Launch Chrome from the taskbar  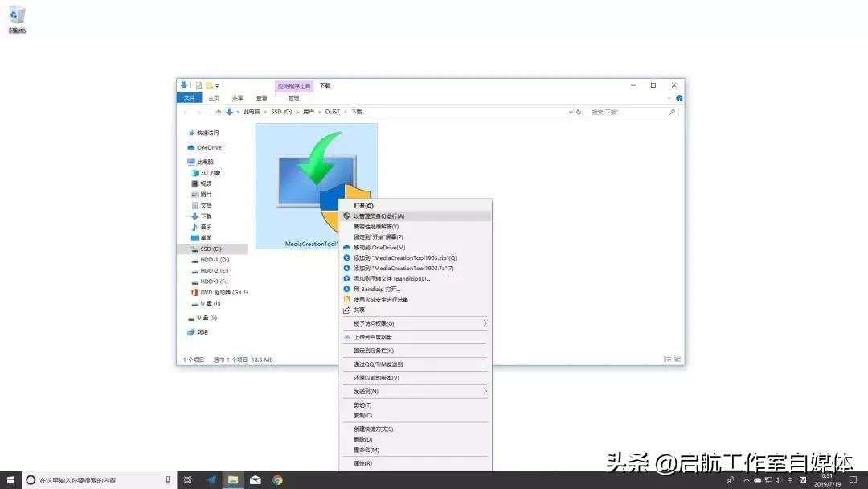point(277,480)
